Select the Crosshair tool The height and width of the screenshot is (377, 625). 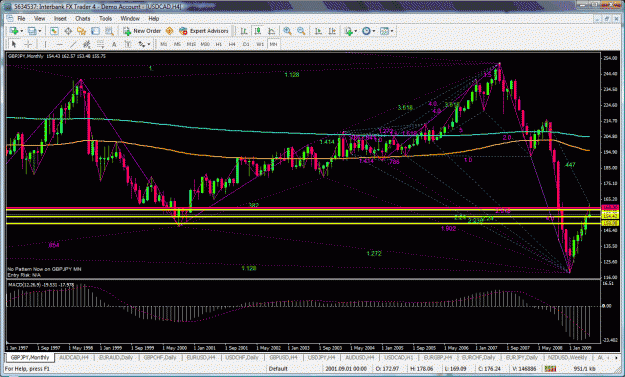tap(28, 44)
